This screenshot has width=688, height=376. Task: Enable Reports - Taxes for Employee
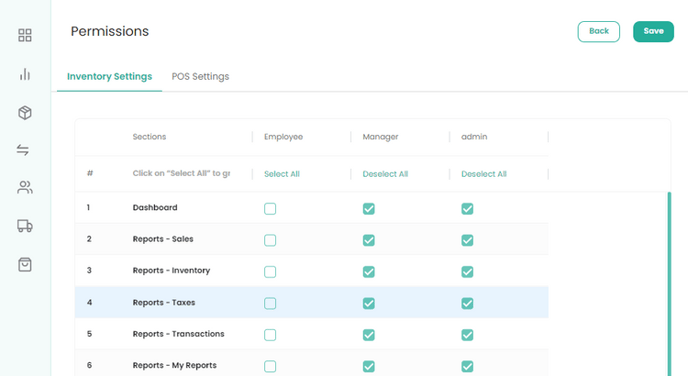tap(270, 304)
